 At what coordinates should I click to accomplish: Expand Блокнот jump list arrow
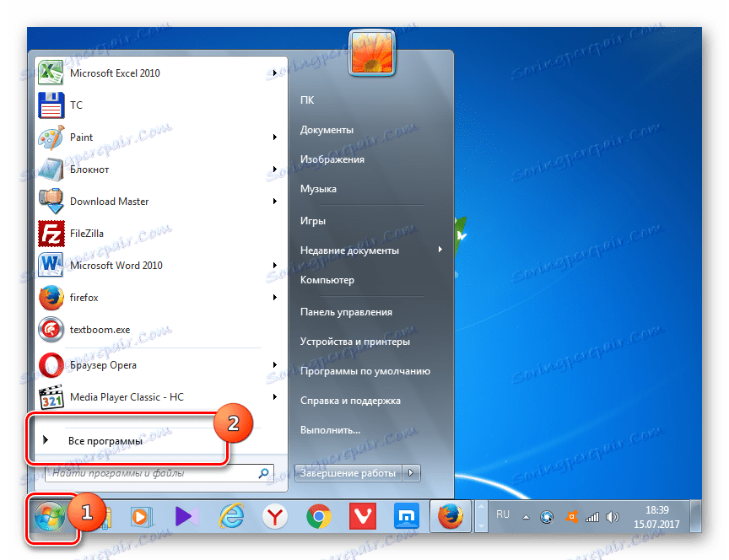pos(275,170)
